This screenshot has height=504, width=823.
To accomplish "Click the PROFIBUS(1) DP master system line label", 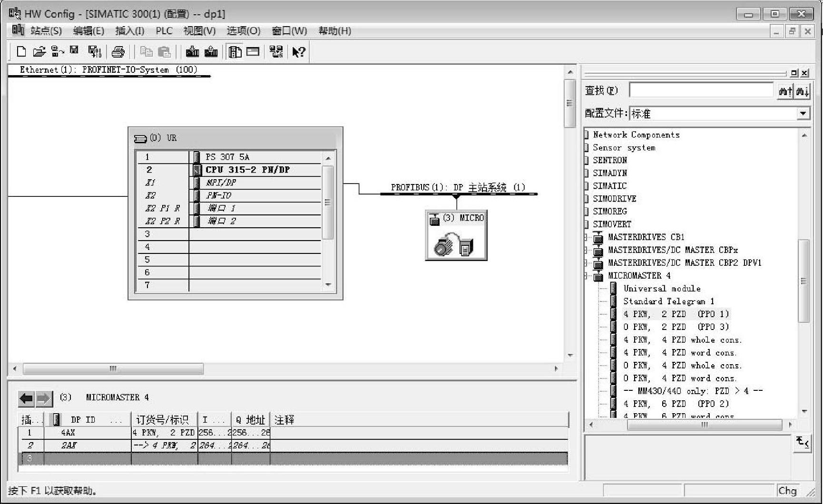I will (458, 187).
